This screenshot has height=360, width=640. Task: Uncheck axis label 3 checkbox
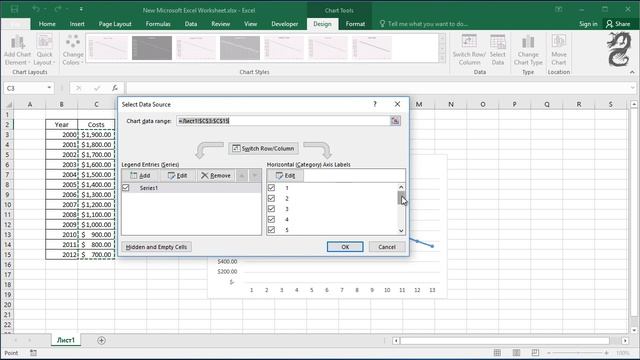click(x=271, y=209)
